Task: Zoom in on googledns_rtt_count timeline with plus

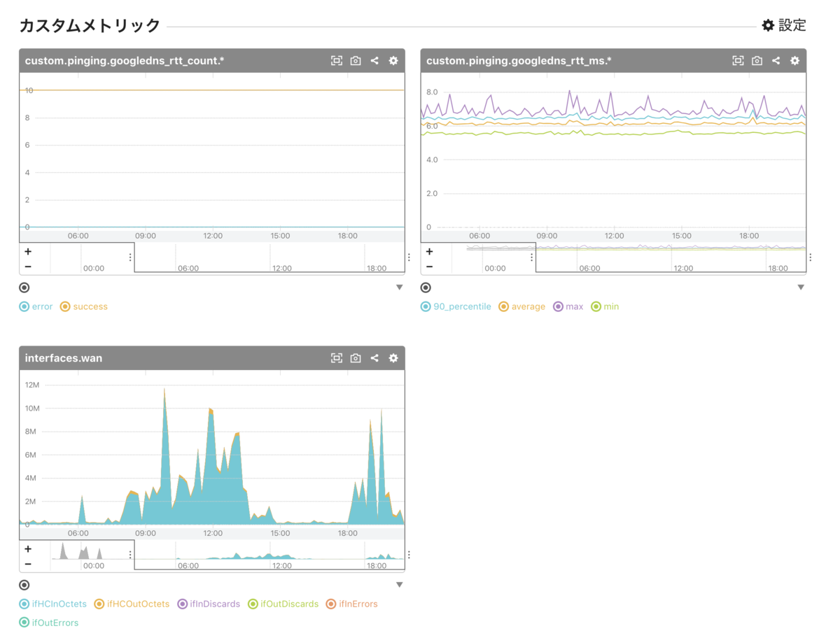Action: pos(28,252)
